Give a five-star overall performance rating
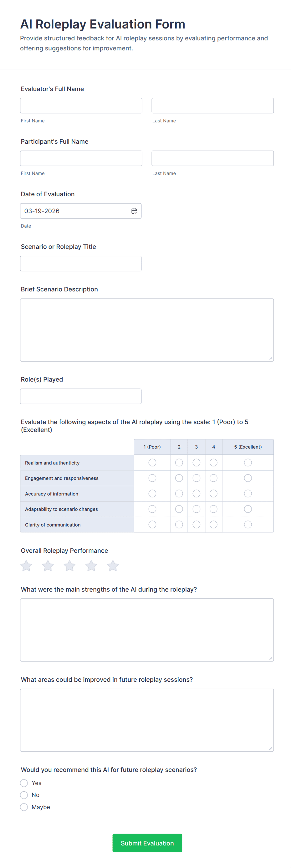Image resolution: width=291 pixels, height=868 pixels. (113, 566)
